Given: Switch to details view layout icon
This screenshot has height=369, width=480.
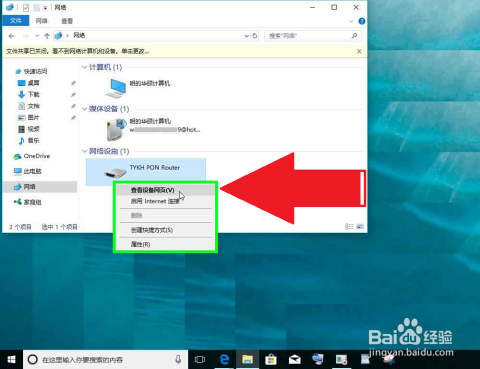Looking at the screenshot, I should (x=349, y=227).
